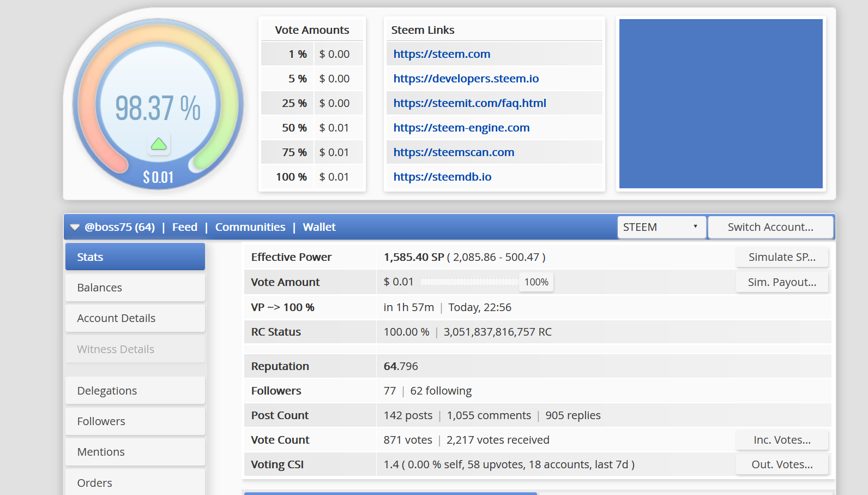Click the Effective Power label
This screenshot has height=495, width=868.
[291, 257]
